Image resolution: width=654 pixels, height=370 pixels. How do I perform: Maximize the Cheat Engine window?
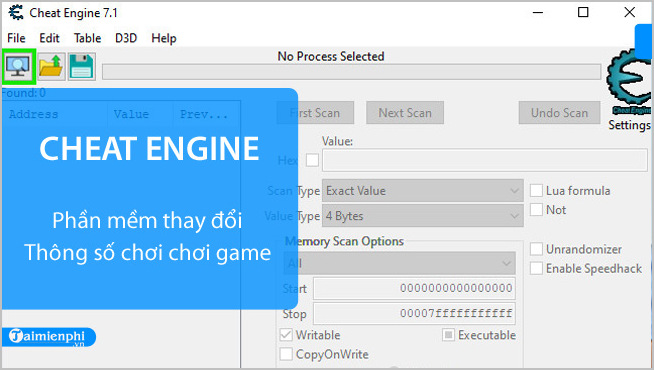(x=583, y=13)
